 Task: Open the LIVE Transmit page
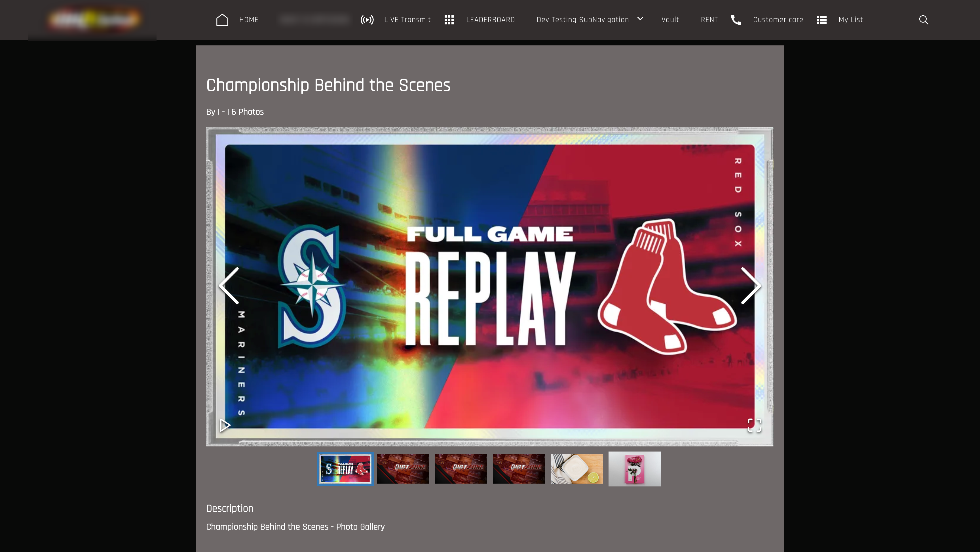[407, 20]
